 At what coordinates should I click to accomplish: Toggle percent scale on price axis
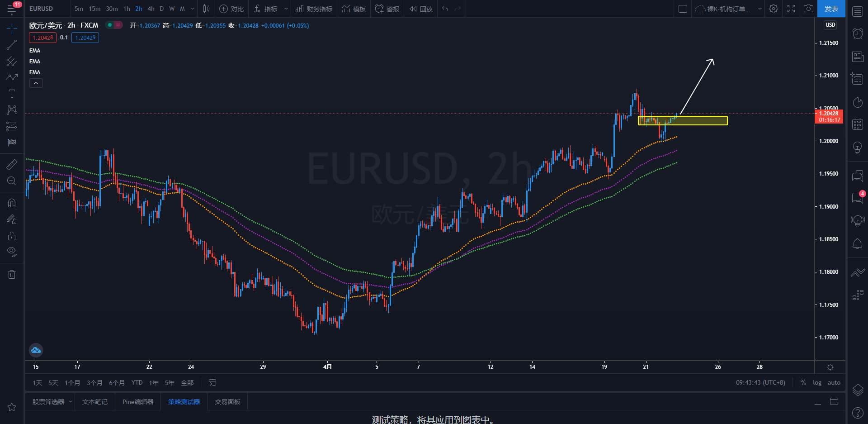coord(803,382)
